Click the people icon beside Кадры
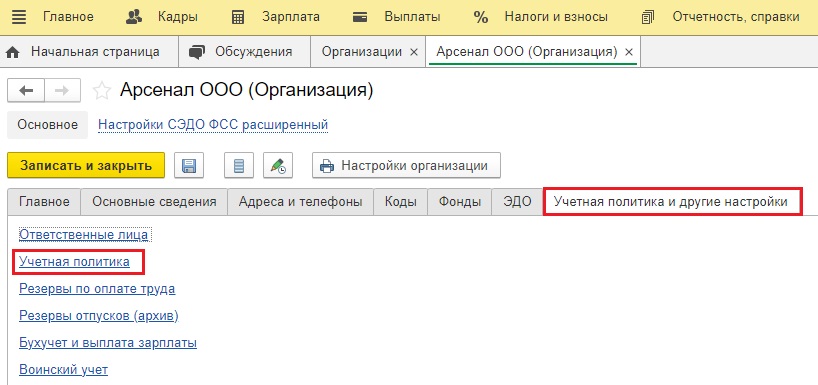This screenshot has height=385, width=818. pos(134,17)
